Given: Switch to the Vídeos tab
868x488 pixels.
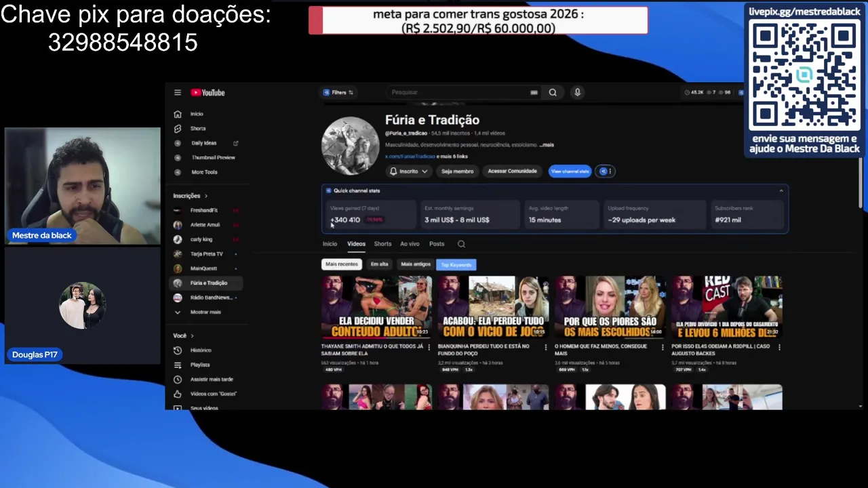Looking at the screenshot, I should tap(356, 244).
